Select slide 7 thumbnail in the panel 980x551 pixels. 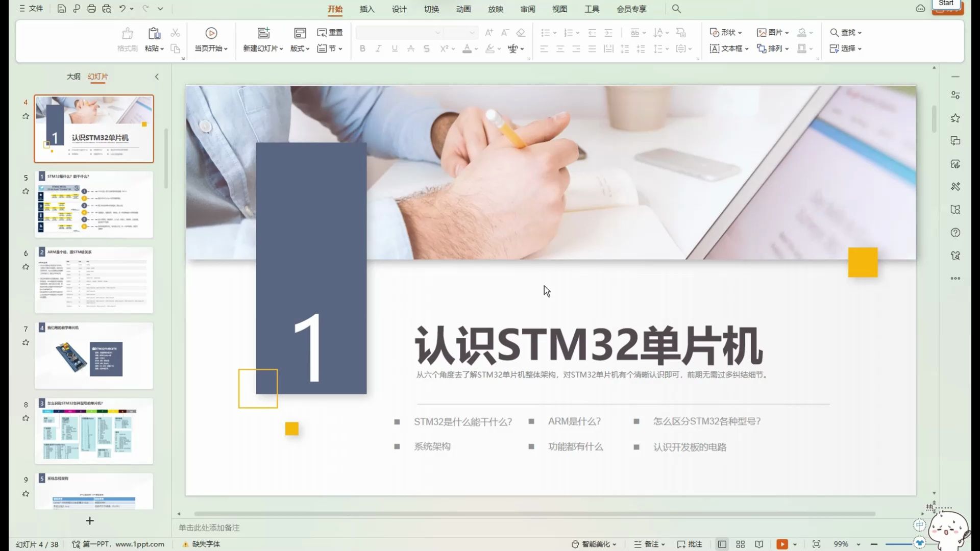(93, 356)
